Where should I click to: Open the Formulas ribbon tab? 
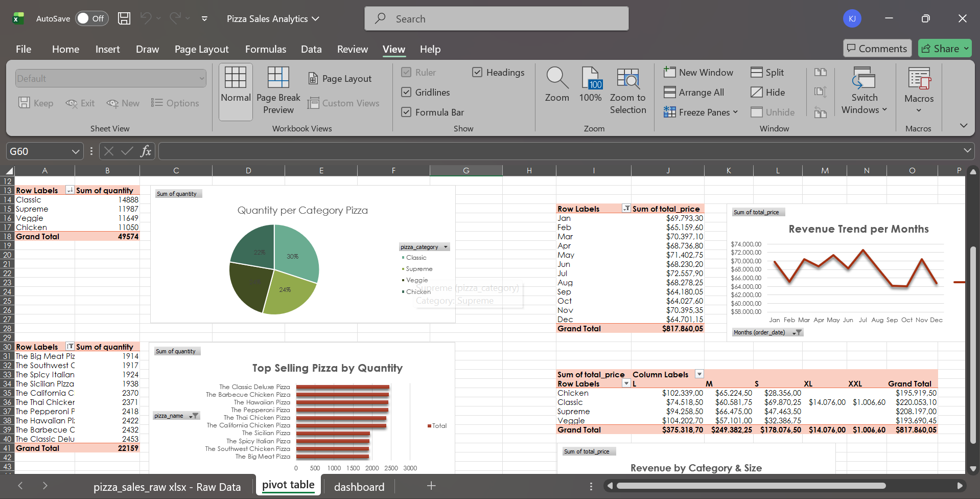(x=265, y=49)
